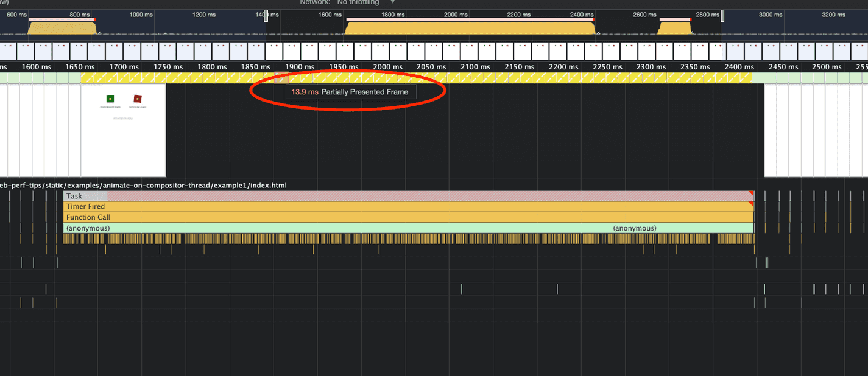The width and height of the screenshot is (868, 376).
Task: Click the right overview selection handle
Action: coord(722,16)
